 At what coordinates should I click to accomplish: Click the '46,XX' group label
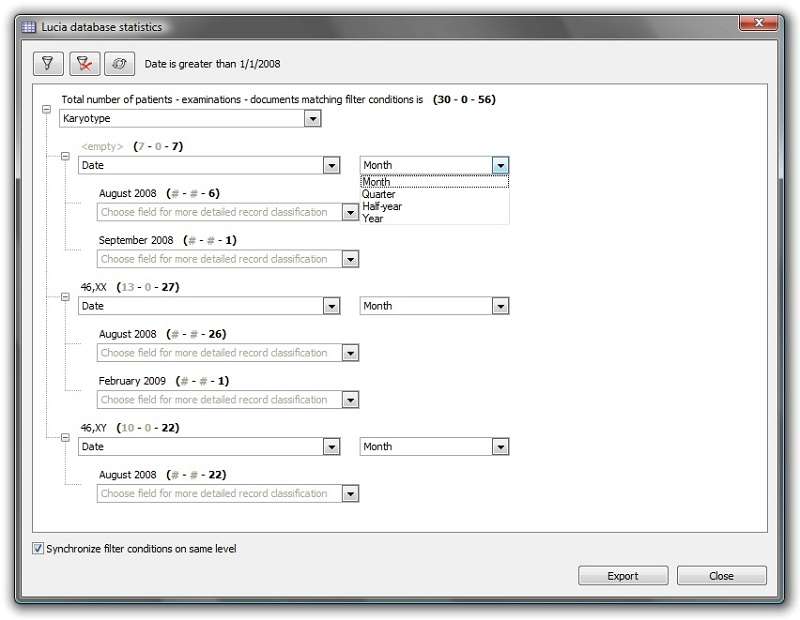point(93,287)
